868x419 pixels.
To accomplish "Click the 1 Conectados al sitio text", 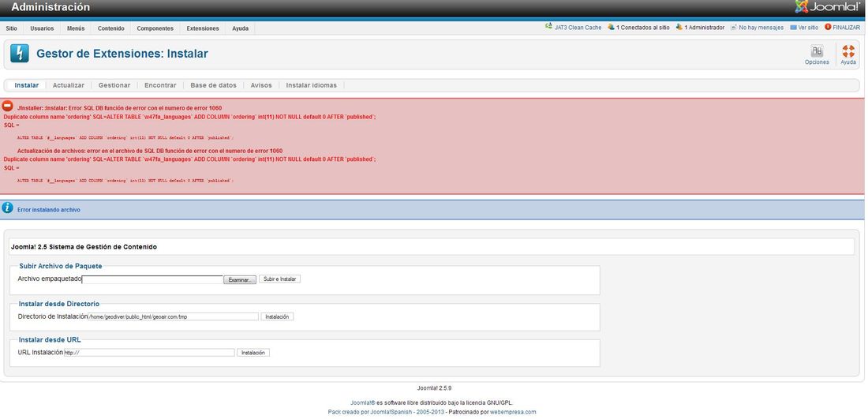I will [642, 28].
